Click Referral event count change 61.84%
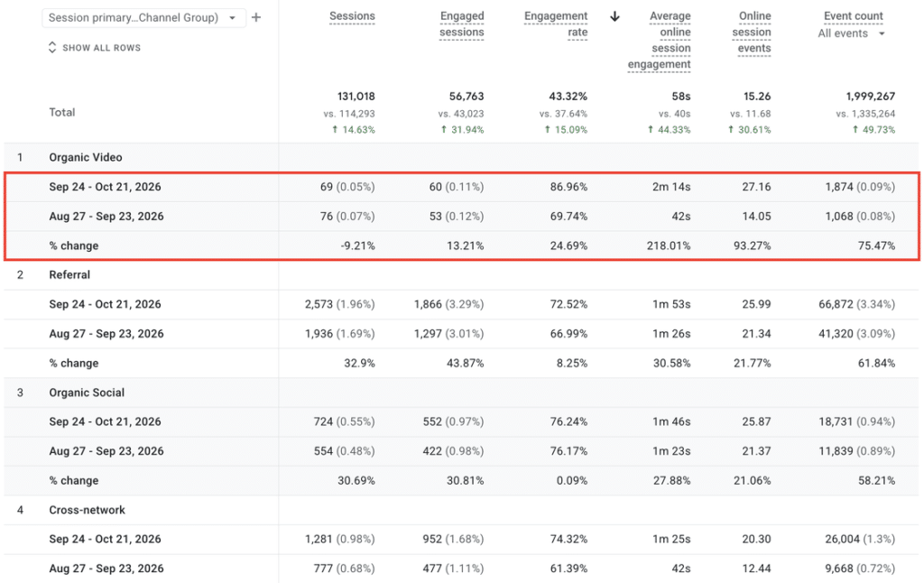The width and height of the screenshot is (924, 583). [876, 363]
